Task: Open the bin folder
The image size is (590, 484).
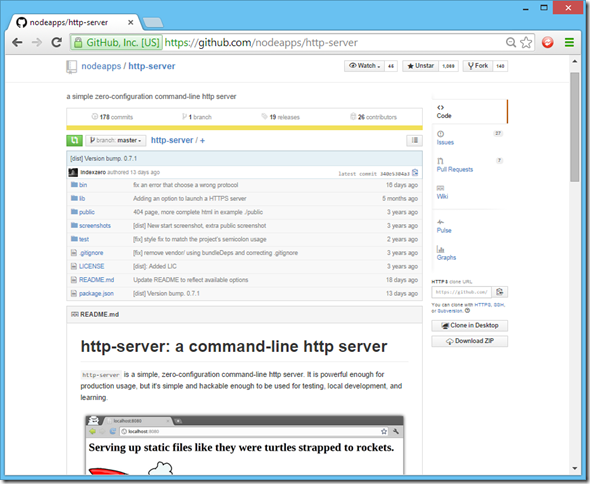Action: pos(83,185)
